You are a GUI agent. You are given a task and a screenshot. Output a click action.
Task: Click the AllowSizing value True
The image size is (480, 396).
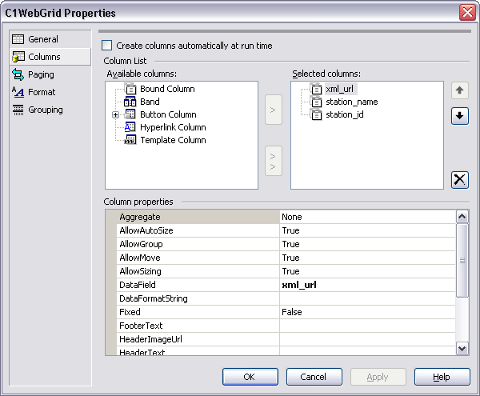[367, 271]
